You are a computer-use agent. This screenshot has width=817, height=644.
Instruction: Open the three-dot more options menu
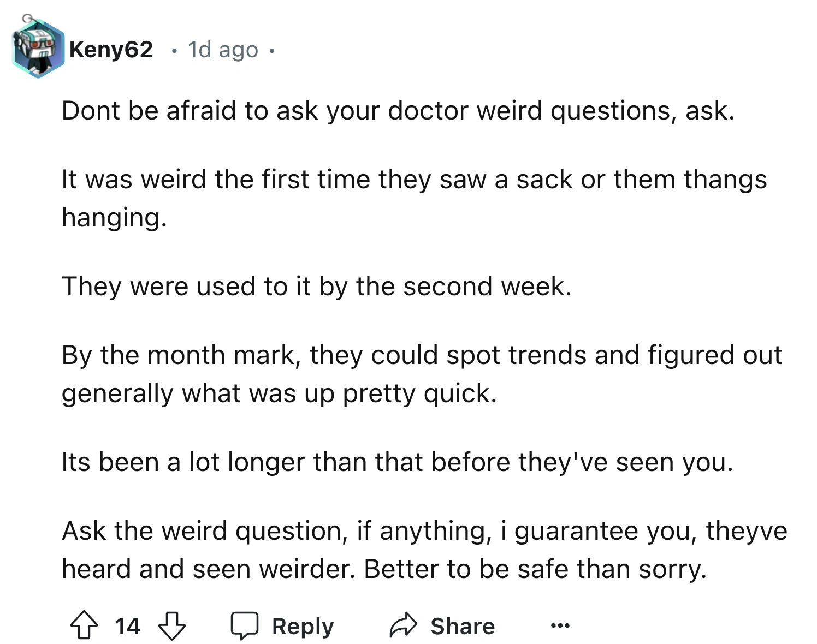[x=560, y=625]
